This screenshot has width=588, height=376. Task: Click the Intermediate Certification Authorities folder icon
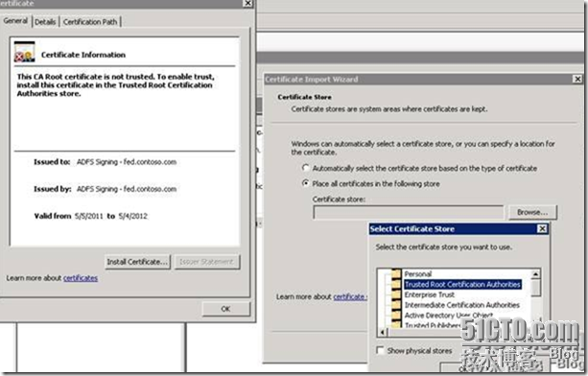(396, 305)
